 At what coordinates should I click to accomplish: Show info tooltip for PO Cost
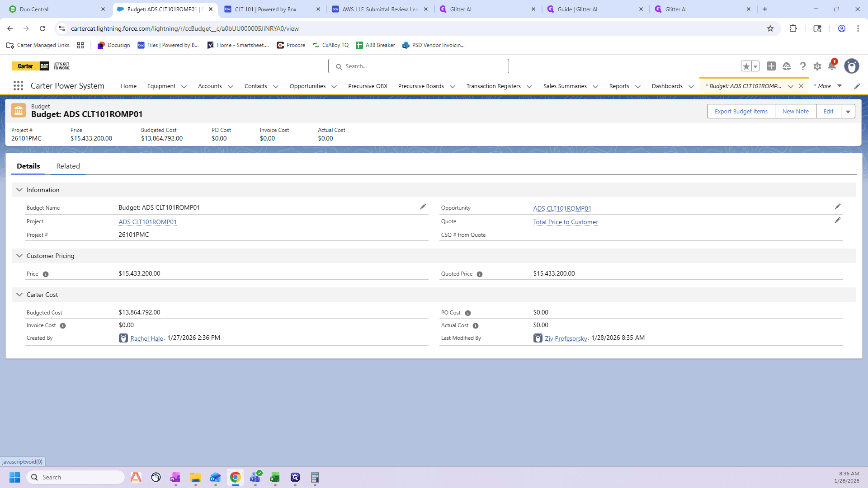[468, 313]
